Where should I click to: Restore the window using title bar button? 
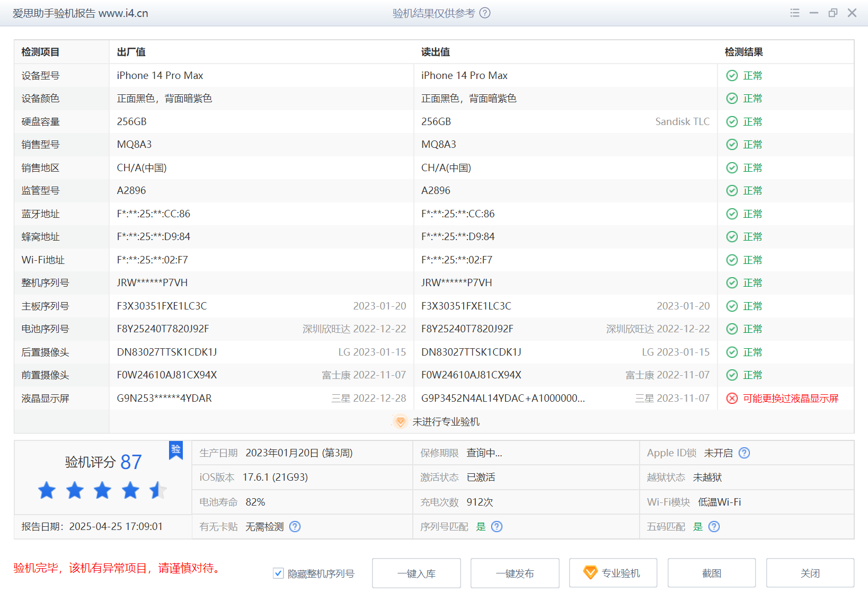coord(833,13)
